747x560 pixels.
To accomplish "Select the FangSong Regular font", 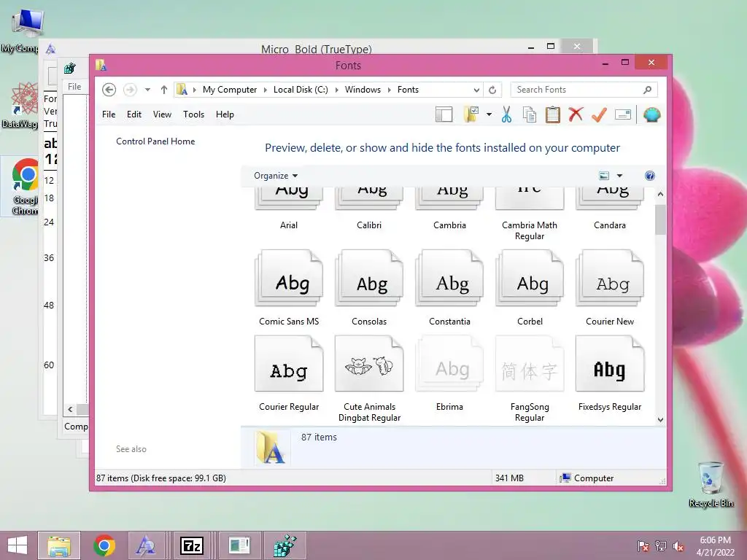I will (x=530, y=379).
